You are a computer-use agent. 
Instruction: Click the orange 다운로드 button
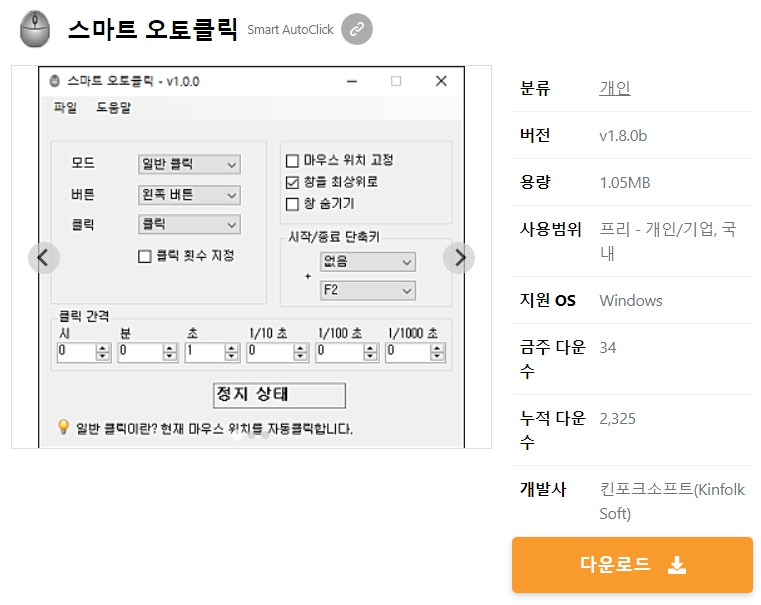click(x=632, y=565)
